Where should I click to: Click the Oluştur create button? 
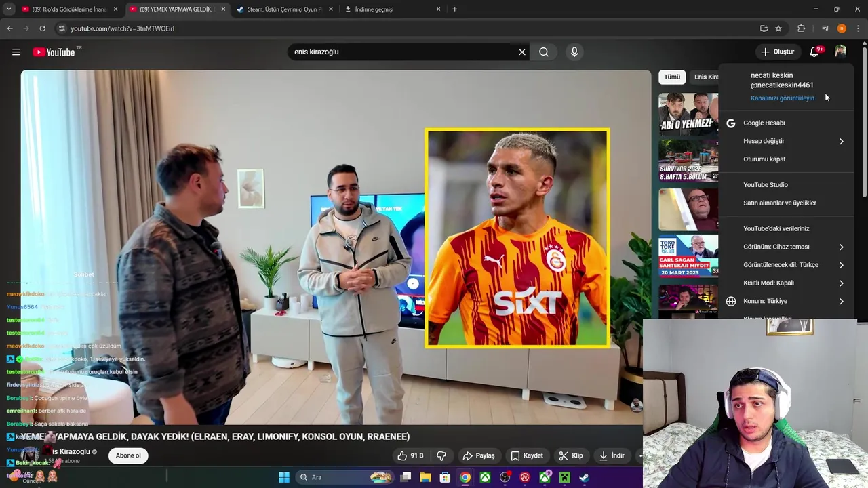[x=777, y=52]
